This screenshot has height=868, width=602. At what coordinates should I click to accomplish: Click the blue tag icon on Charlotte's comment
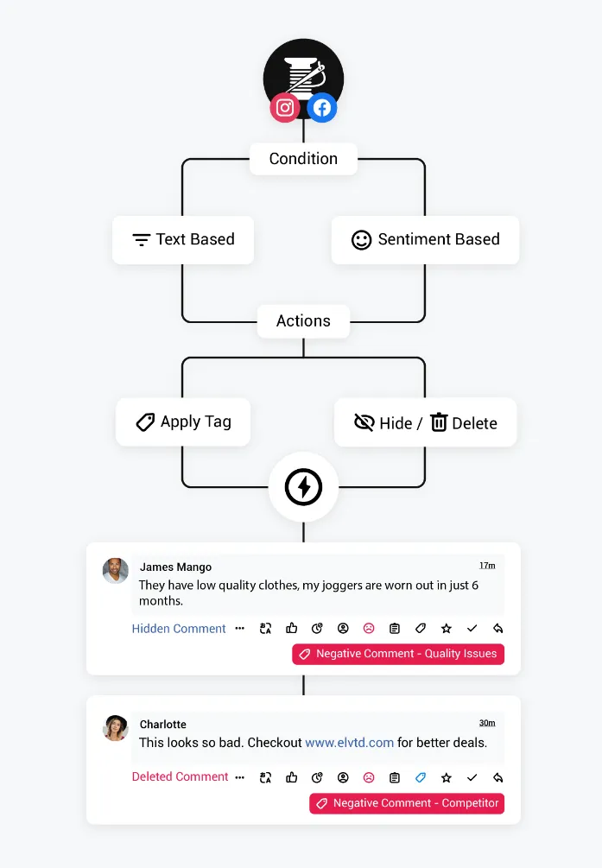421,777
